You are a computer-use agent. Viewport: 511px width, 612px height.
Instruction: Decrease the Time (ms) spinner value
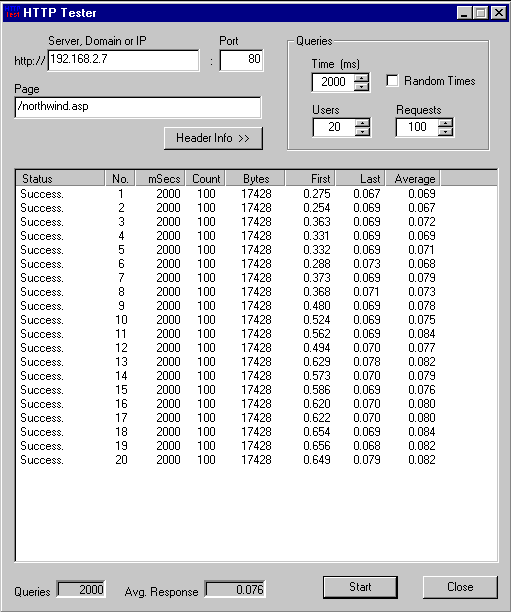coord(362,87)
